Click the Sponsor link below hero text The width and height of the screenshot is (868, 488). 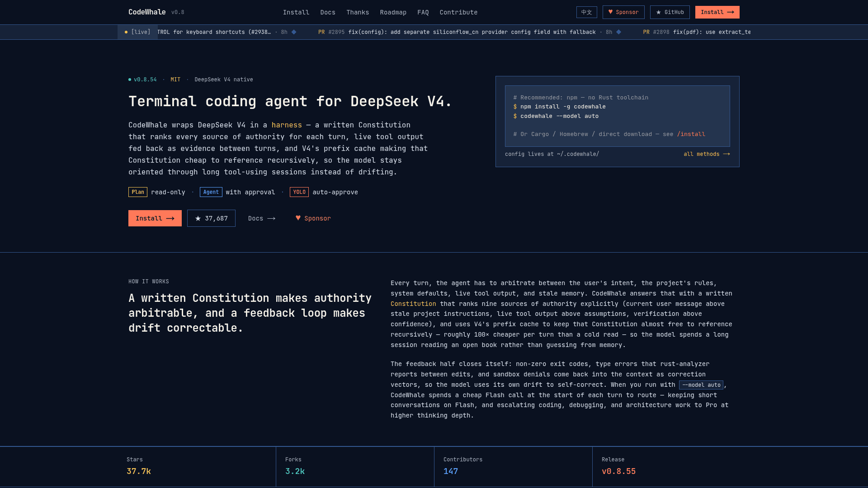313,218
